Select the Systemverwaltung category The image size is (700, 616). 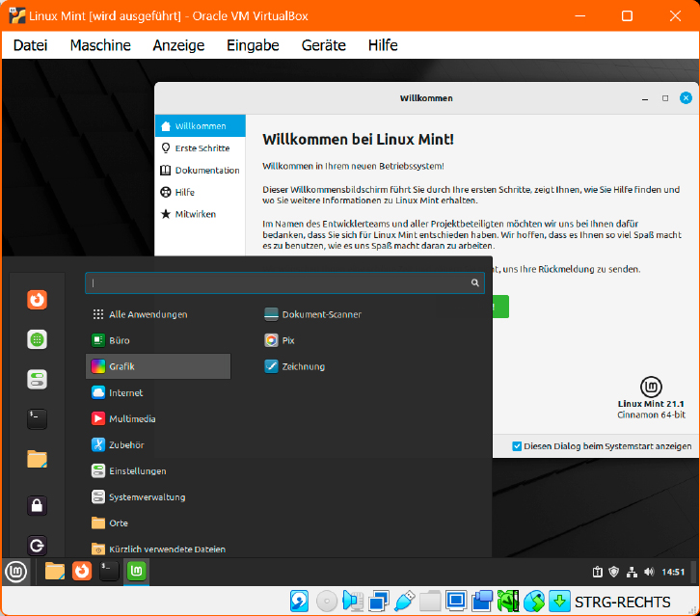pos(158,496)
